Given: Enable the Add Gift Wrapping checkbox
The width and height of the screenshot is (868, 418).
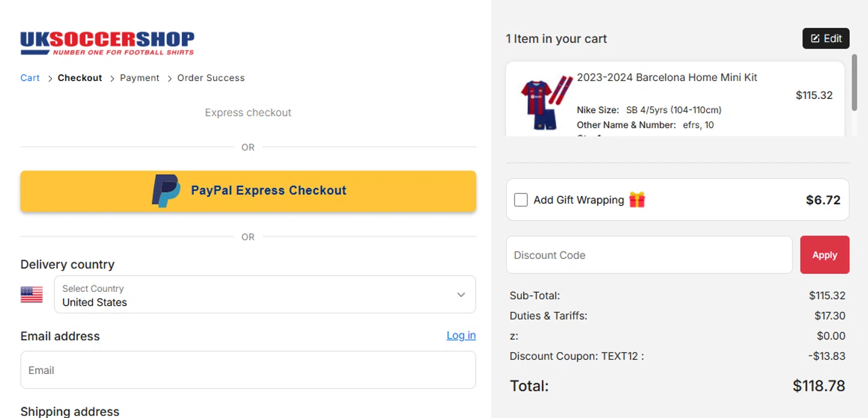Looking at the screenshot, I should [521, 200].
